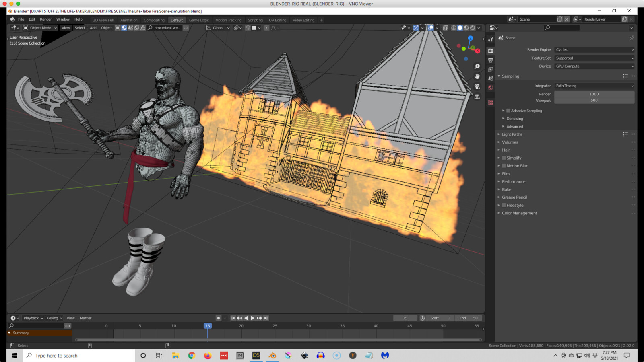Image resolution: width=644 pixels, height=362 pixels.
Task: Open the View Layer properties tab
Action: click(490, 69)
